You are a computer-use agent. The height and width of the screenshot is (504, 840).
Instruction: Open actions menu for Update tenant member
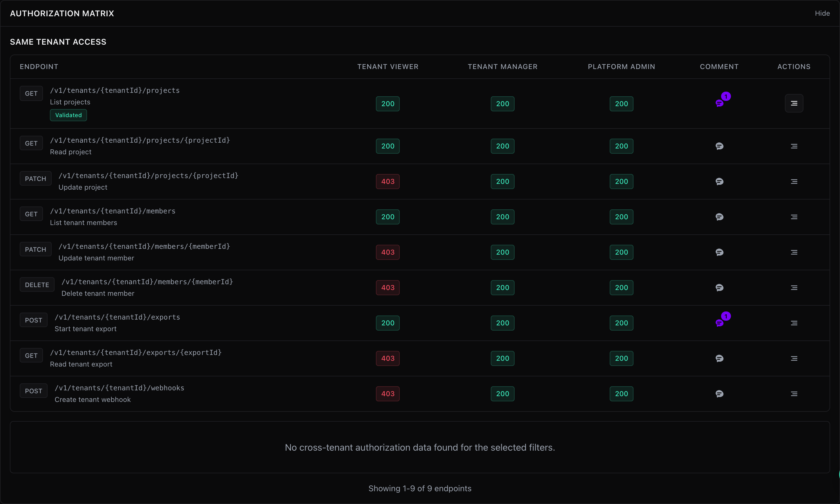click(x=794, y=252)
